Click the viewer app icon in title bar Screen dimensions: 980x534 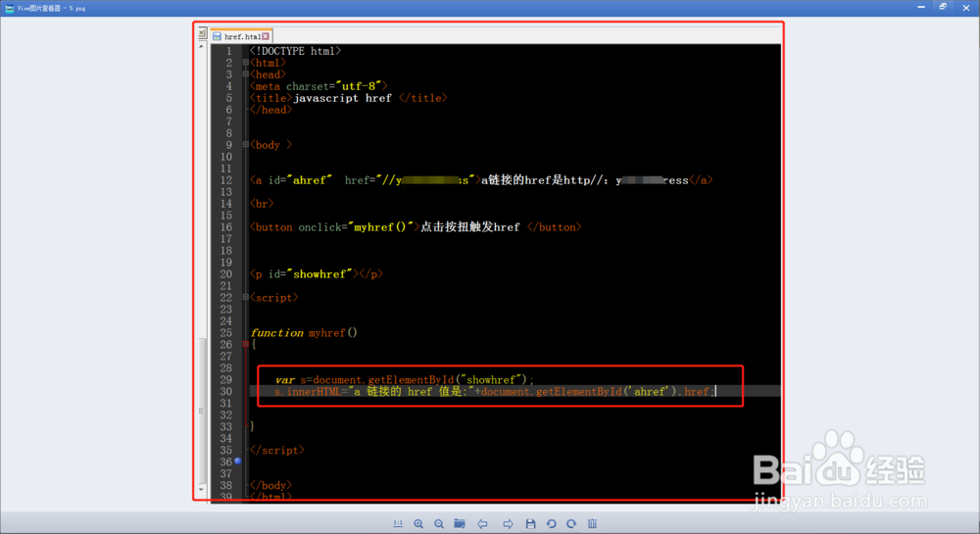coord(10,8)
